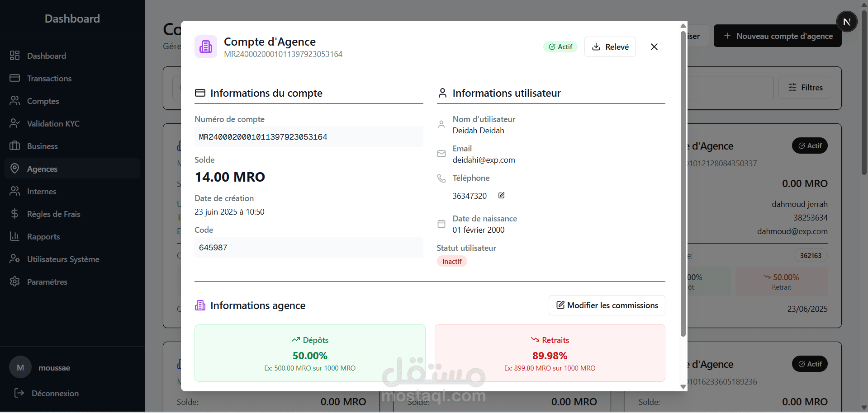The image size is (868, 413).
Task: Click the moussae user avatar
Action: point(20,367)
